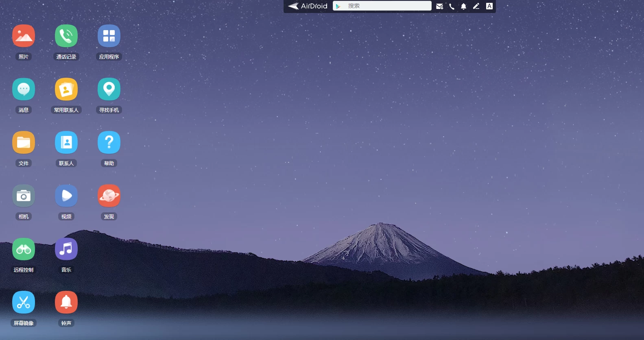Open the 音乐 (Music) icon
This screenshot has height=340, width=644.
pos(66,249)
